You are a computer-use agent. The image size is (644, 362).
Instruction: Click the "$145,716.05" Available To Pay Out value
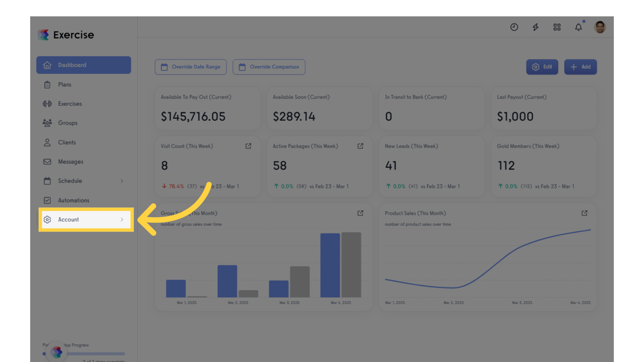point(193,116)
